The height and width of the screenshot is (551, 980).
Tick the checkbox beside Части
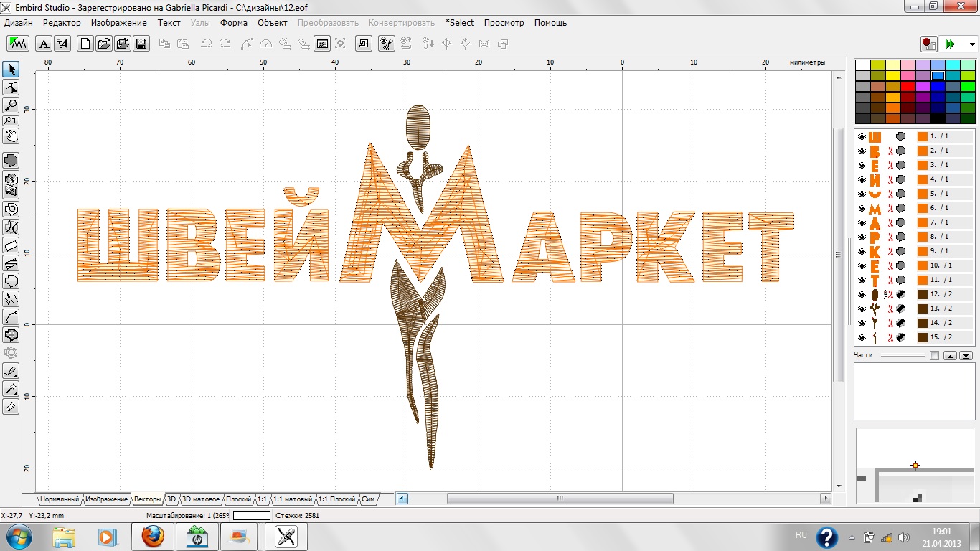(933, 356)
